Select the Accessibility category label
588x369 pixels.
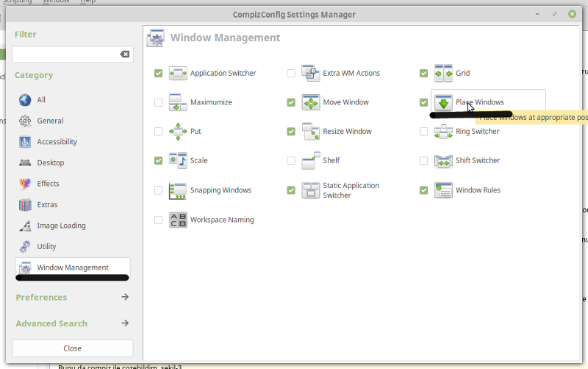tap(57, 142)
